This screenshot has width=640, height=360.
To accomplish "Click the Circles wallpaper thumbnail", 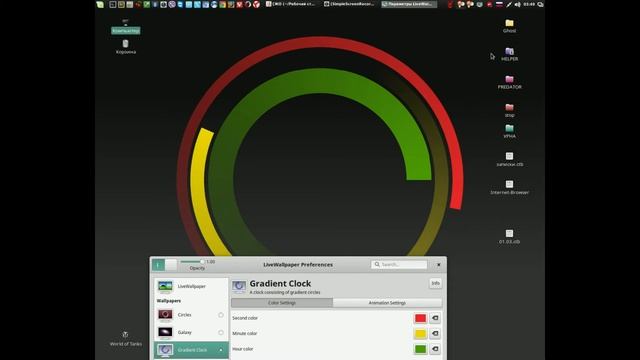I will (165, 315).
